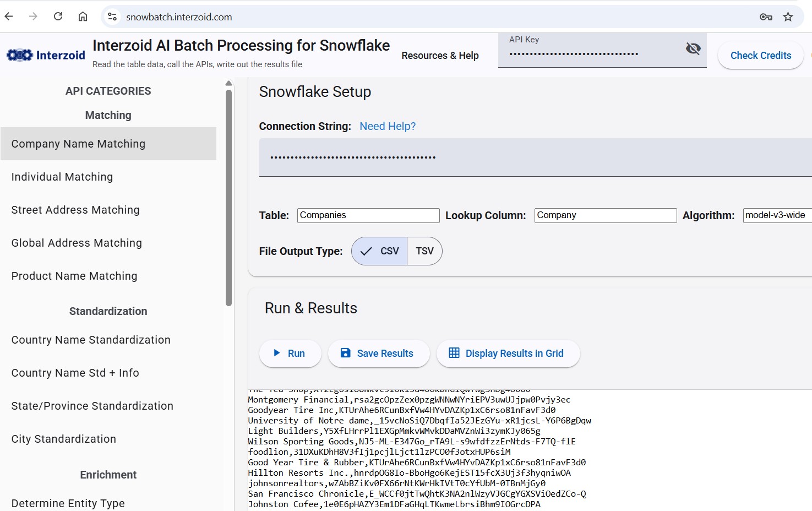Click Wilson Sporting Goods result line

coord(412,442)
